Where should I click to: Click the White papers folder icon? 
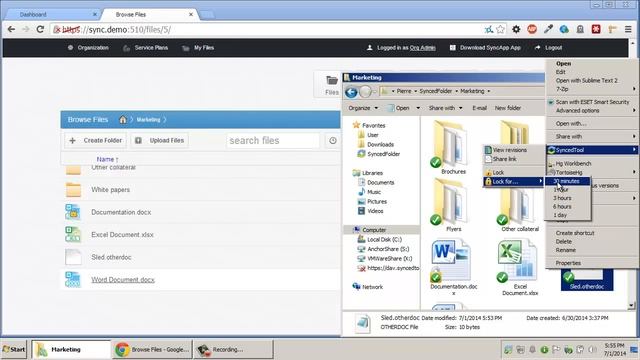point(73,190)
